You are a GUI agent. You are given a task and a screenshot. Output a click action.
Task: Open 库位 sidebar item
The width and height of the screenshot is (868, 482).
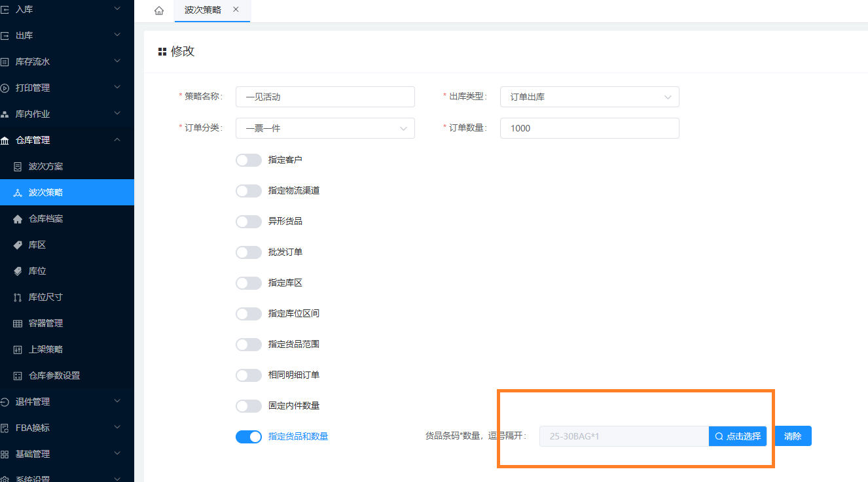[x=37, y=271]
